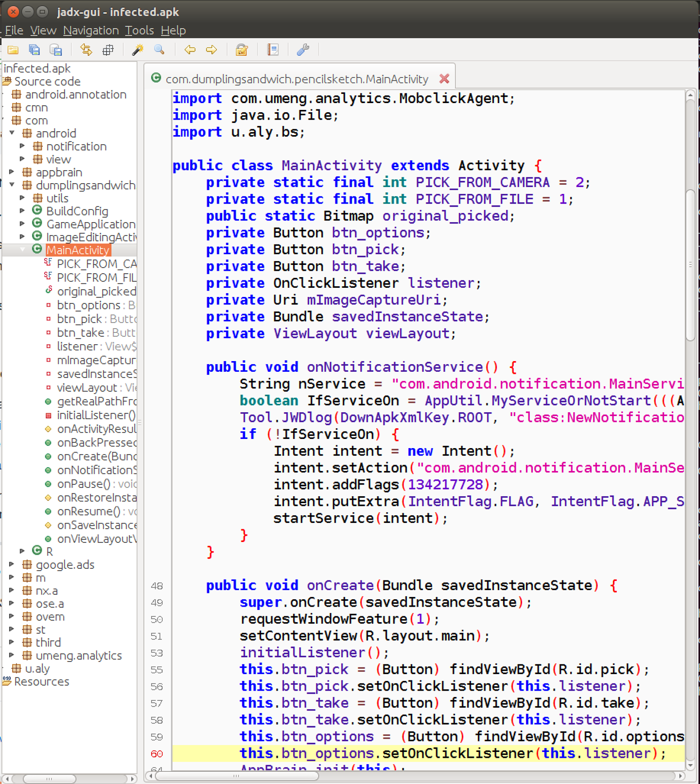Click the Forward navigation arrow icon
The width and height of the screenshot is (700, 784).
(x=211, y=50)
